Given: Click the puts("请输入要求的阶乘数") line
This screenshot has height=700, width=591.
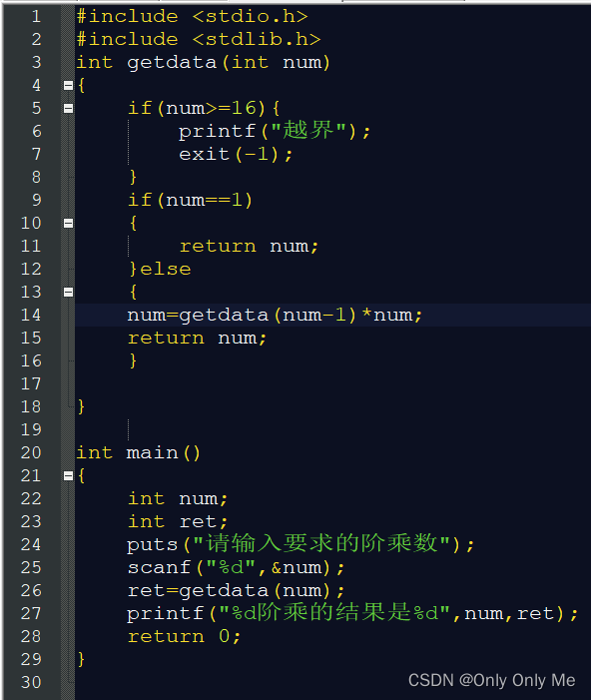Looking at the screenshot, I should 300,544.
